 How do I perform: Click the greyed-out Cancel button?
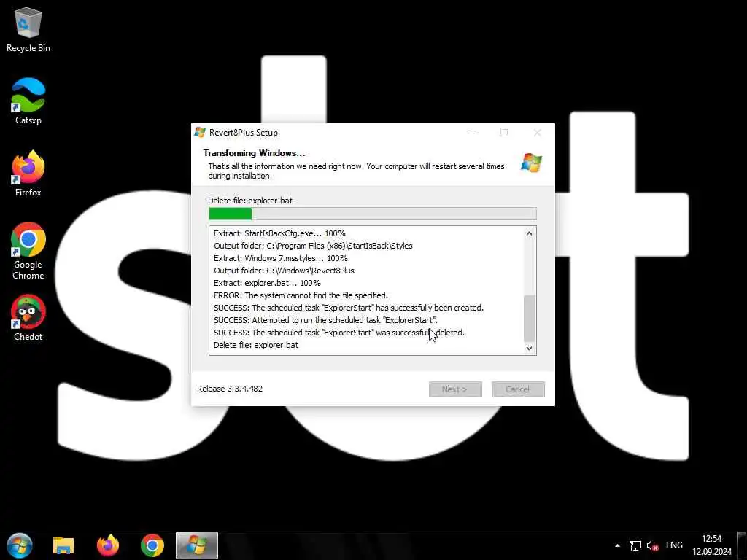(x=518, y=389)
